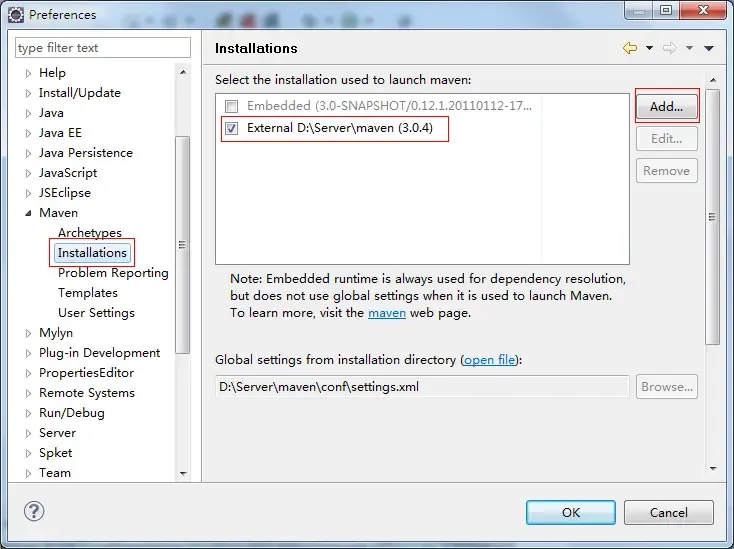Click the tree panel scrollbar thumb
The height and width of the screenshot is (549, 734).
point(182,245)
